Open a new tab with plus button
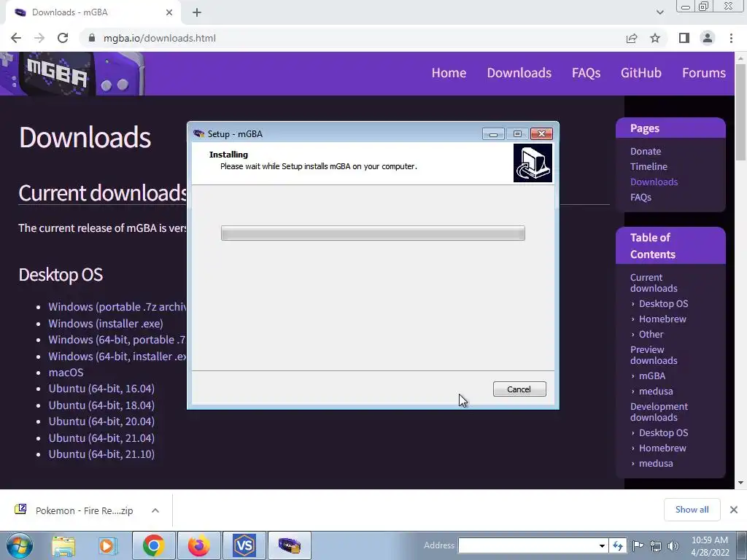The height and width of the screenshot is (560, 747). [197, 12]
